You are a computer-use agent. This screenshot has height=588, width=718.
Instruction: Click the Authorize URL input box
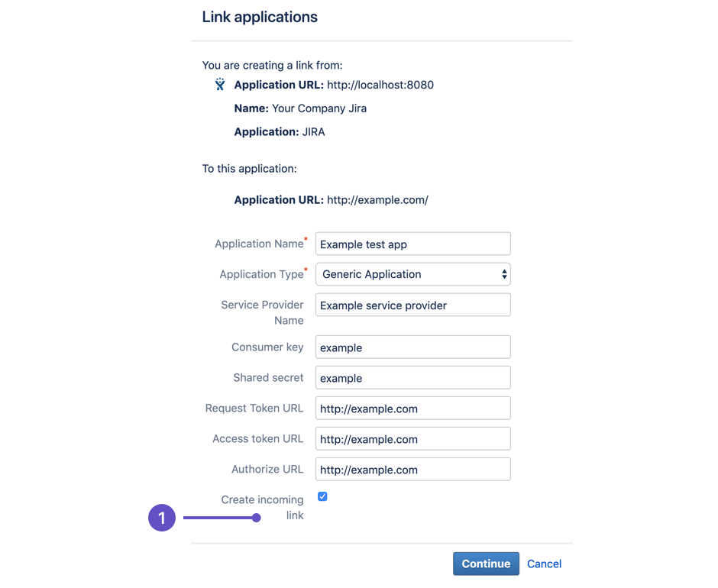(x=412, y=469)
